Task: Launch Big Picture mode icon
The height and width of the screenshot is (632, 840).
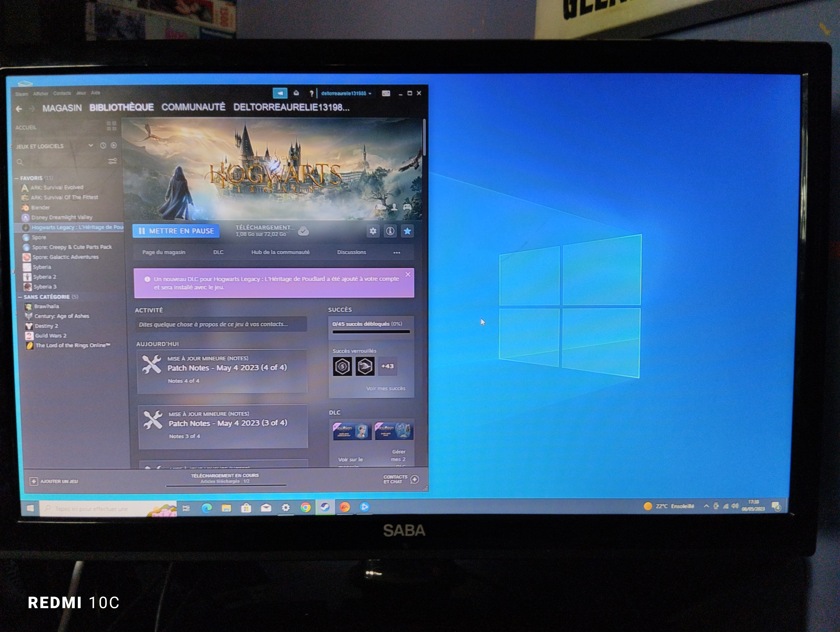Action: pos(386,93)
